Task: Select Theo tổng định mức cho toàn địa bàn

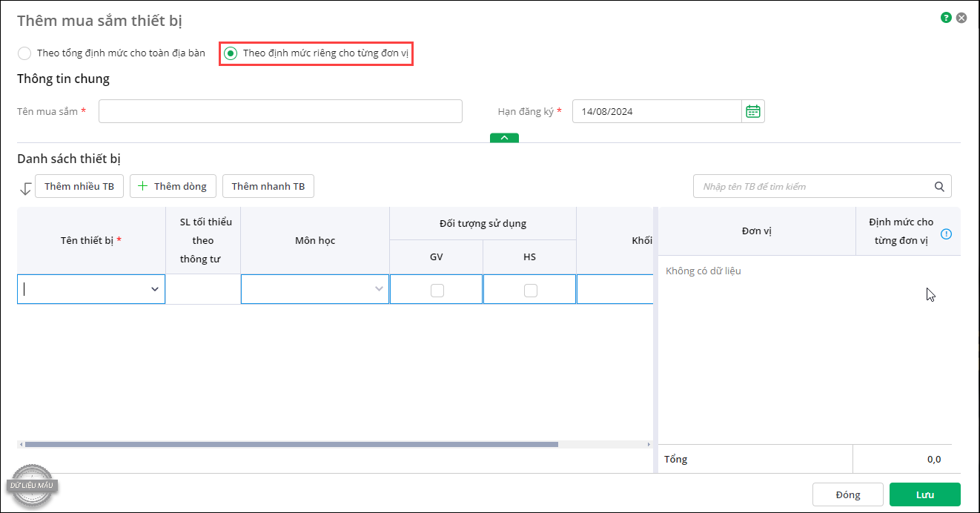Action: 24,53
